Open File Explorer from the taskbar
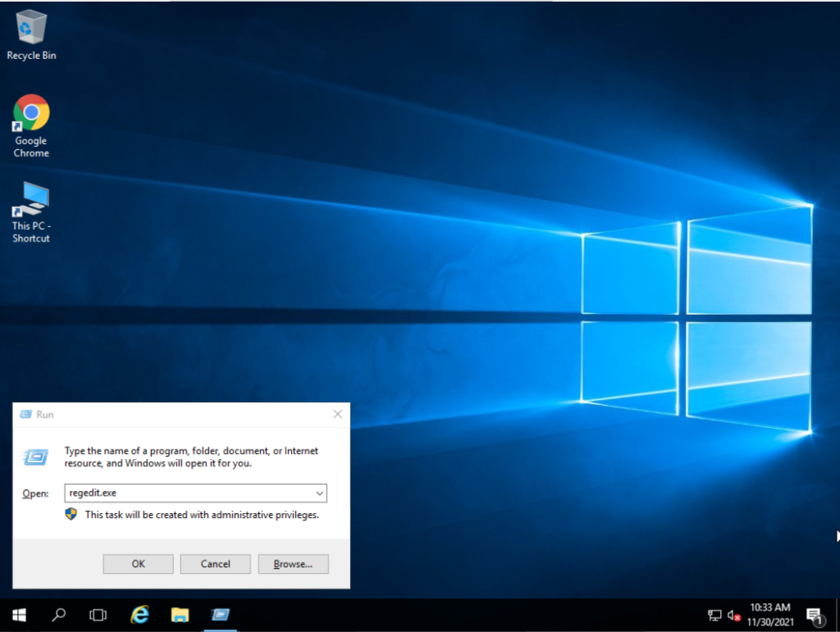This screenshot has height=632, width=840. point(179,615)
